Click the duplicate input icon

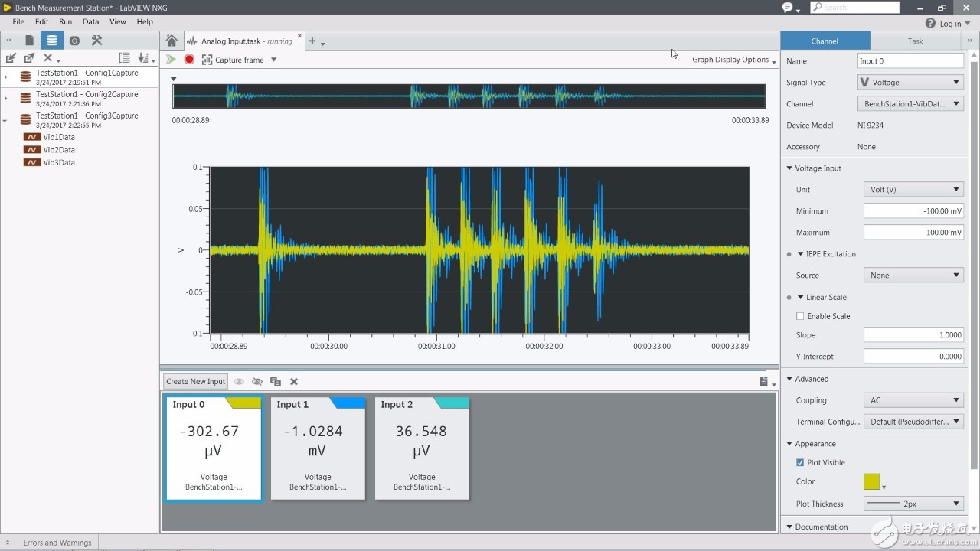(276, 381)
